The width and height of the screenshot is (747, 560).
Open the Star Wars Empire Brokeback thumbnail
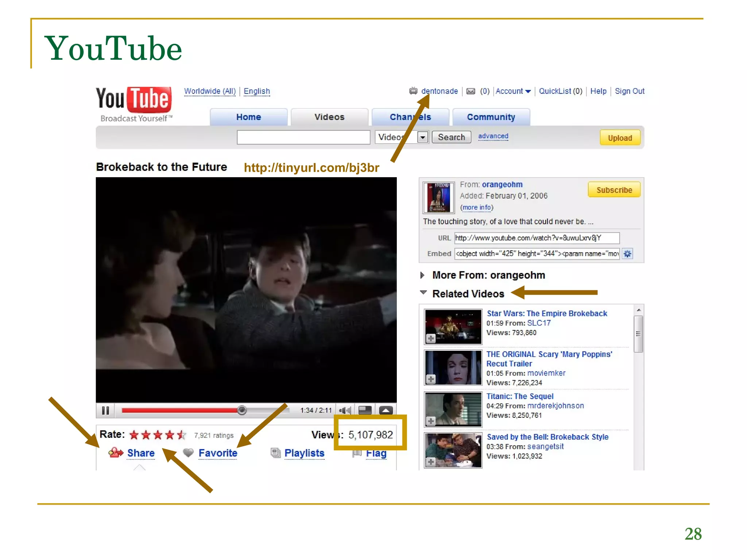[453, 327]
